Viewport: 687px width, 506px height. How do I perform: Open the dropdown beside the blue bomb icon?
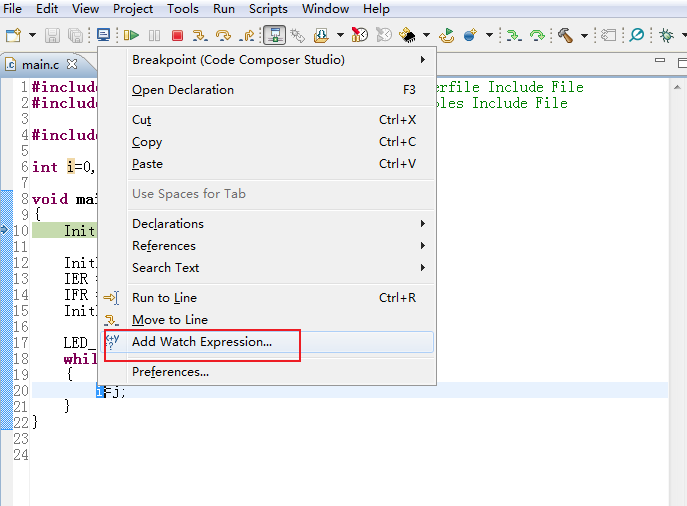pos(489,35)
